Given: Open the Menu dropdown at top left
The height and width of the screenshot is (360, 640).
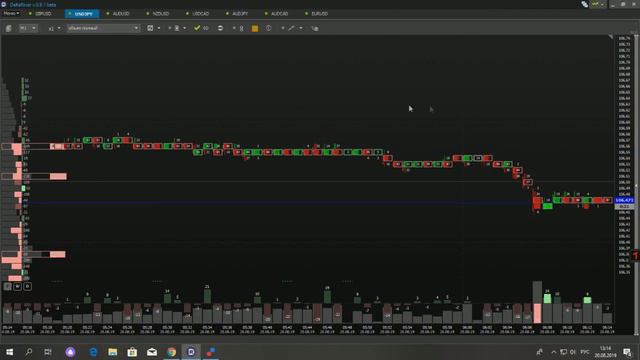Looking at the screenshot, I should coord(11,13).
